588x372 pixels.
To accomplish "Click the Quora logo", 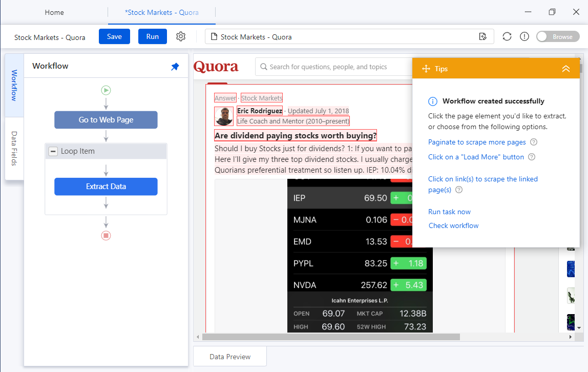I will click(x=216, y=67).
